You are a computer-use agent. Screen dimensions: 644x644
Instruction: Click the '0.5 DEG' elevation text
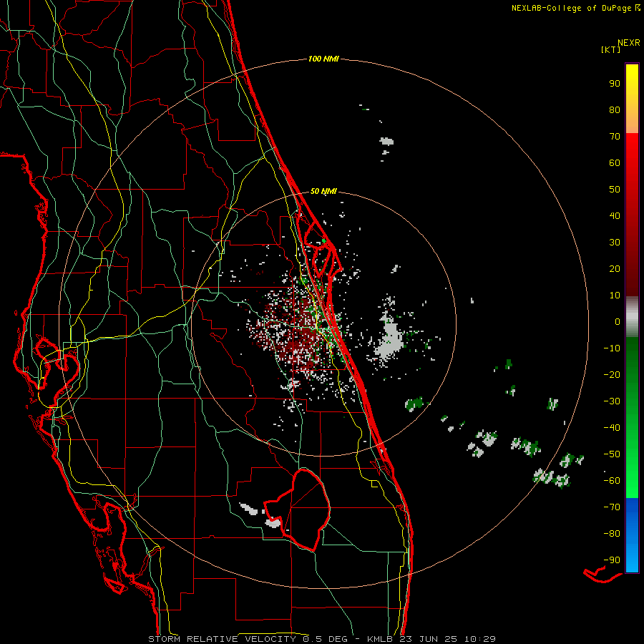[x=325, y=639]
